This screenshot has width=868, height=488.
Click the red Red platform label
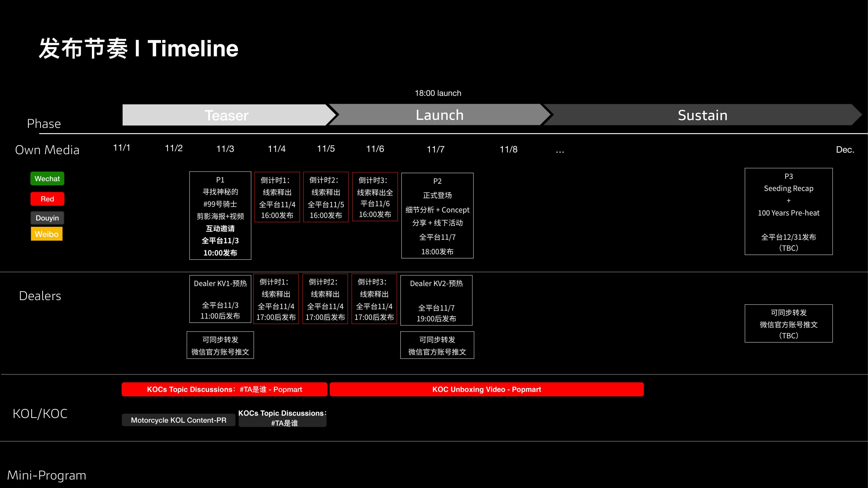pyautogui.click(x=47, y=199)
